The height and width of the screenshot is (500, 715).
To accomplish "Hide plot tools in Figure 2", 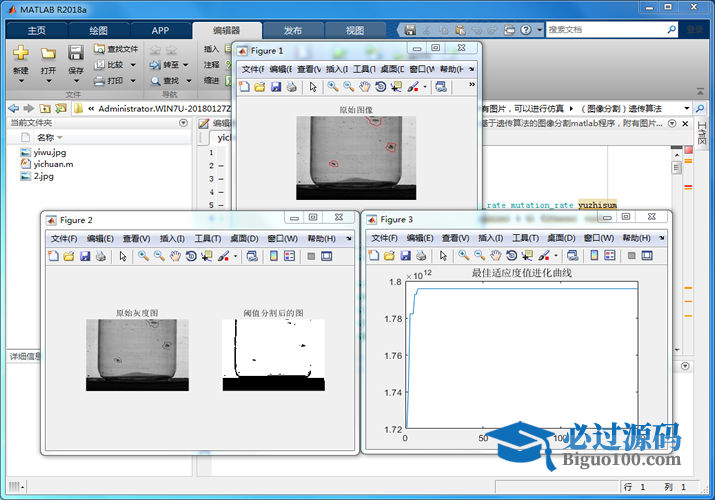I will 311,256.
